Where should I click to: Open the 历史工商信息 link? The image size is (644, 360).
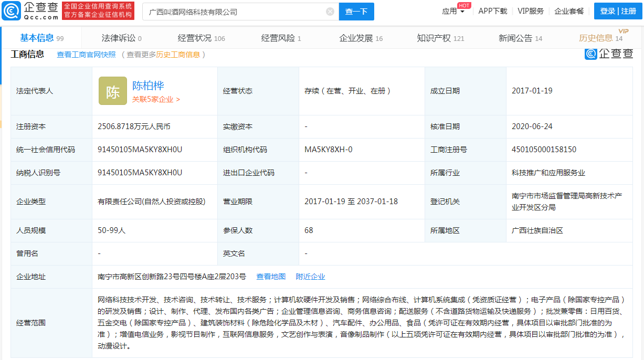178,55
